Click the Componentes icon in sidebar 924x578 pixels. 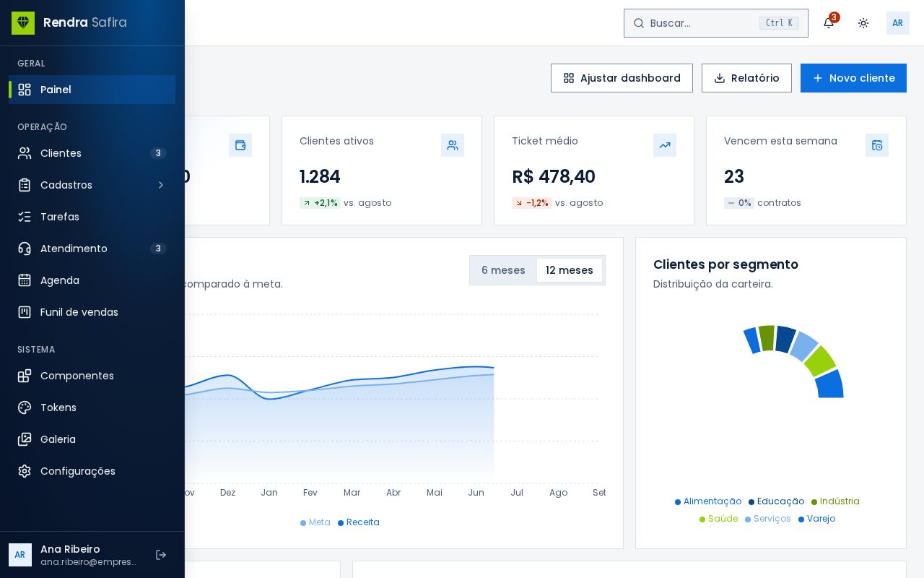[x=25, y=376]
